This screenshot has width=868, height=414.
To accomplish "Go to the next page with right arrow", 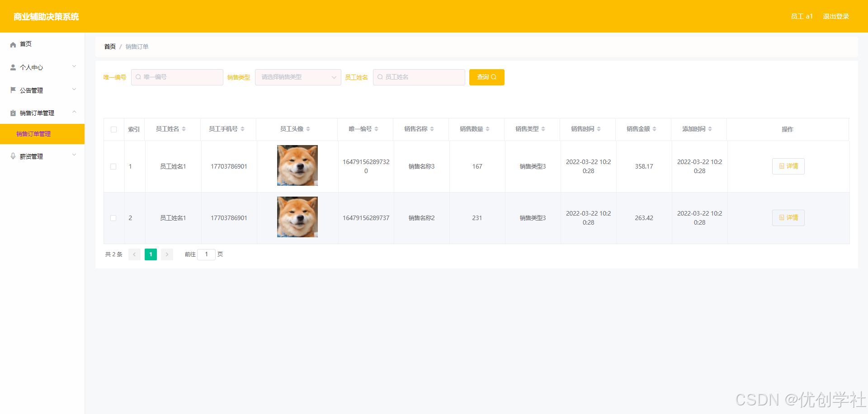I will 167,254.
